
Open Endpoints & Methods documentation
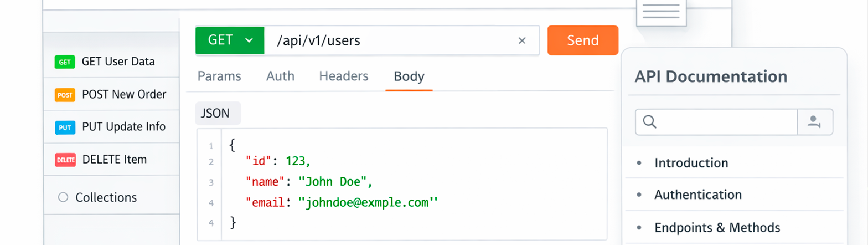click(x=717, y=228)
